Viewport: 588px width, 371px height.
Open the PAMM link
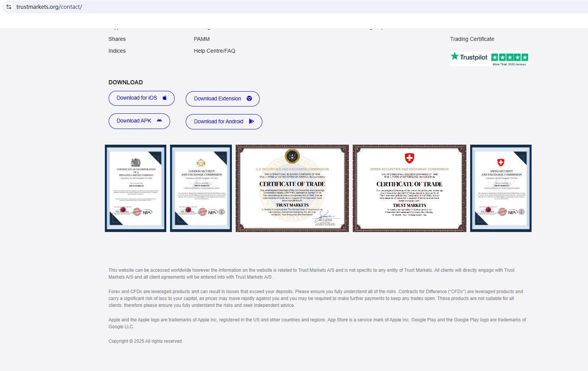(x=202, y=39)
